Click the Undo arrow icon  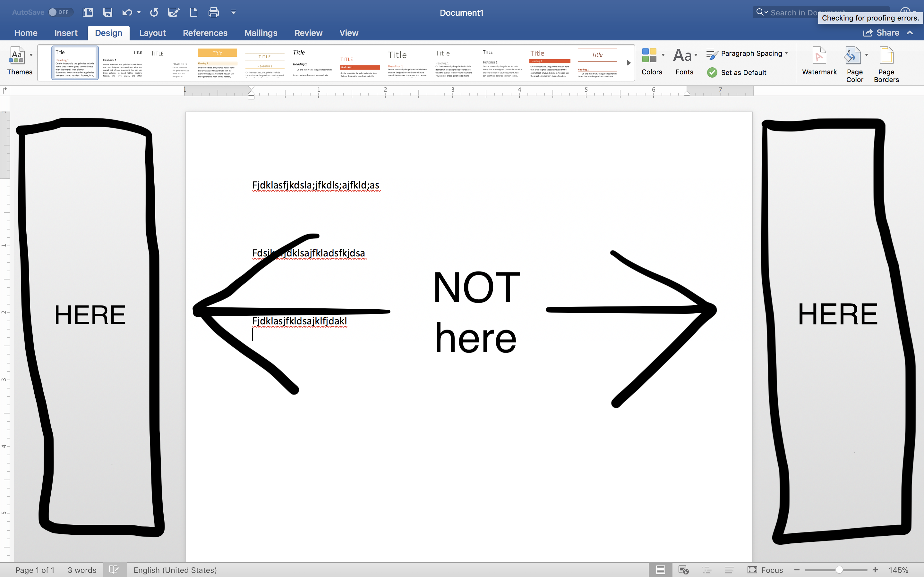[127, 12]
